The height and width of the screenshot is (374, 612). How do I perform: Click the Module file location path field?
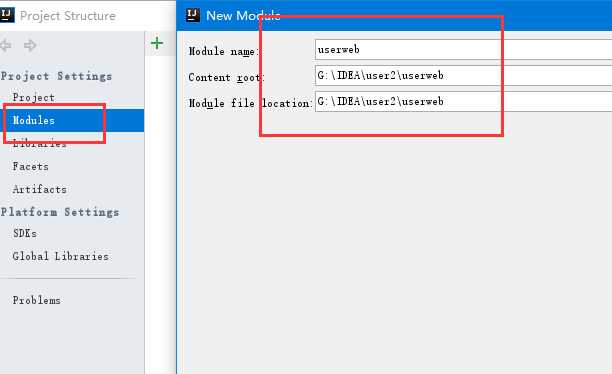463,102
